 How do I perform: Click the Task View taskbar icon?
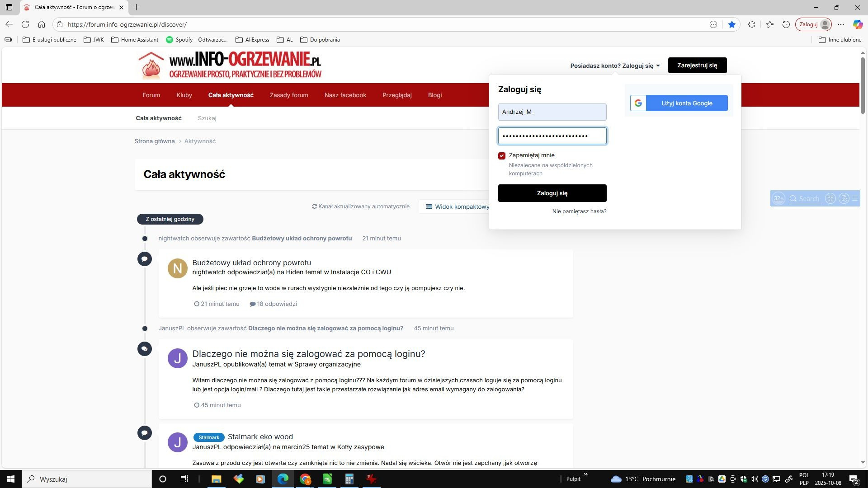(x=184, y=479)
